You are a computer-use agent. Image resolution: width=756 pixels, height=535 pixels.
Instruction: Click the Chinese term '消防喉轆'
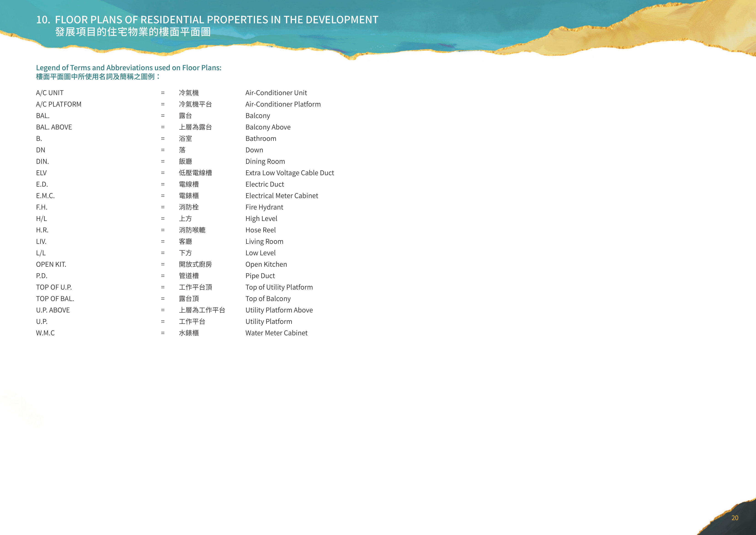pyautogui.click(x=192, y=230)
